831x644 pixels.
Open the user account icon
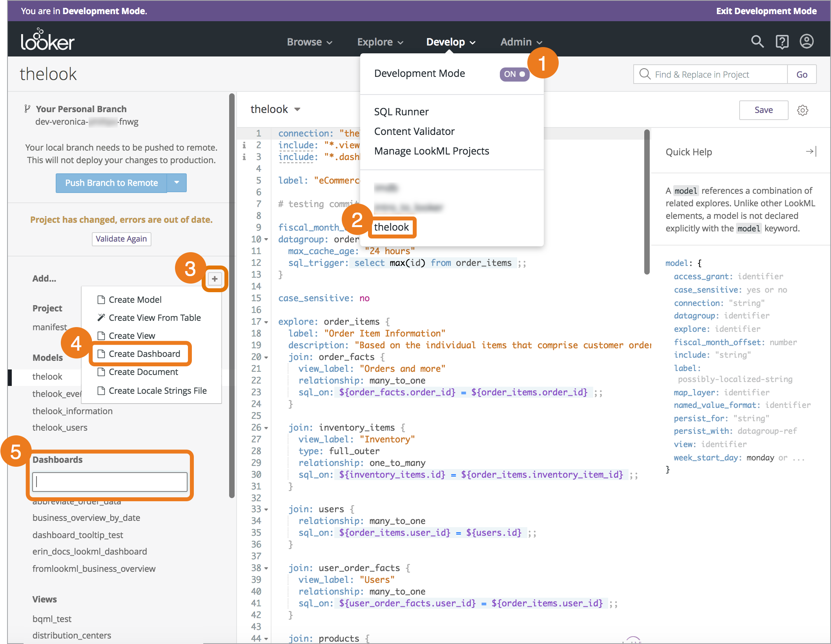click(807, 41)
